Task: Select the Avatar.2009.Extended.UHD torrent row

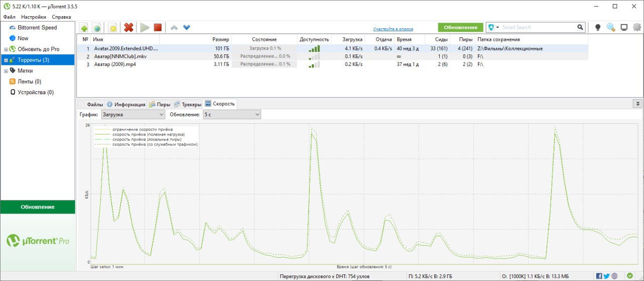Action: [x=332, y=48]
